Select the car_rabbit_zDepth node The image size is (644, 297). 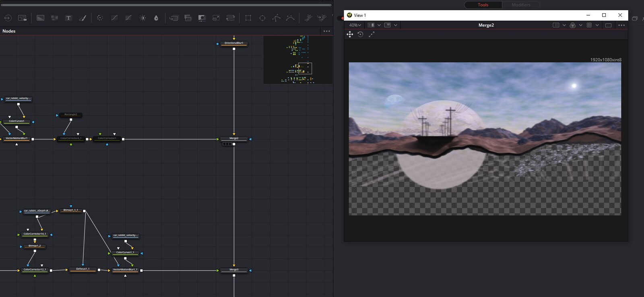(37, 211)
